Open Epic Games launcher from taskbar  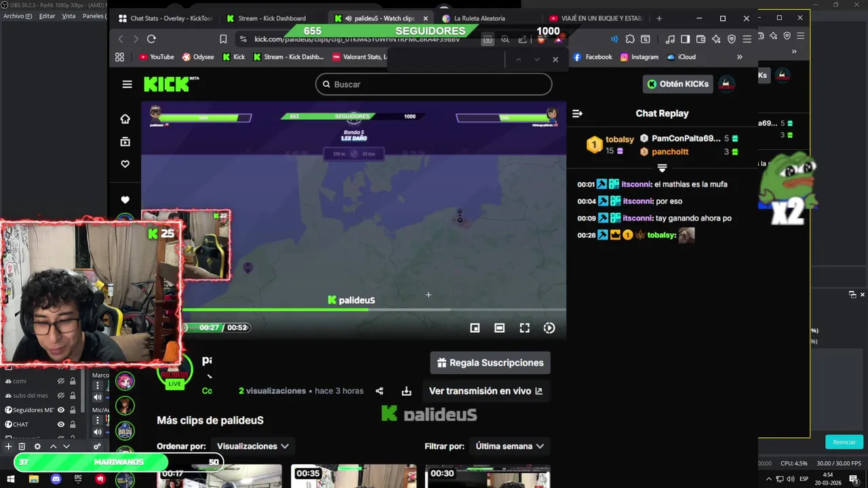(78, 479)
